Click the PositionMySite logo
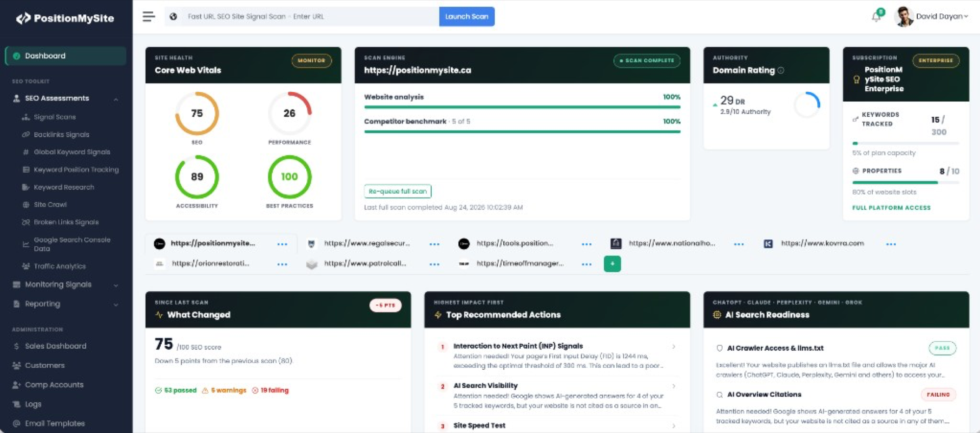Viewport: 980px width, 433px height. [x=65, y=19]
